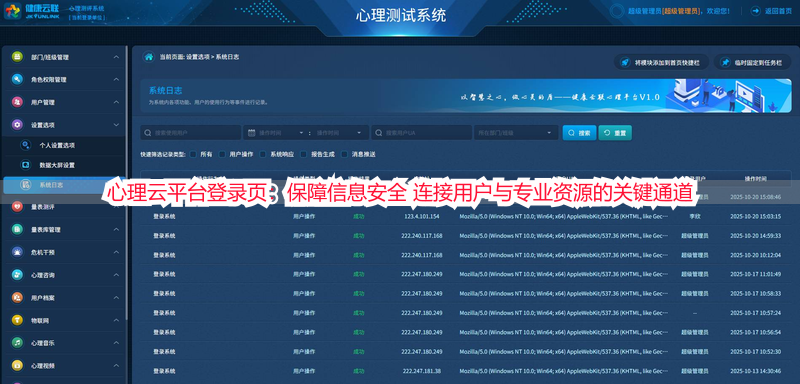Open the 所在部门/班级 dropdown

(x=516, y=133)
